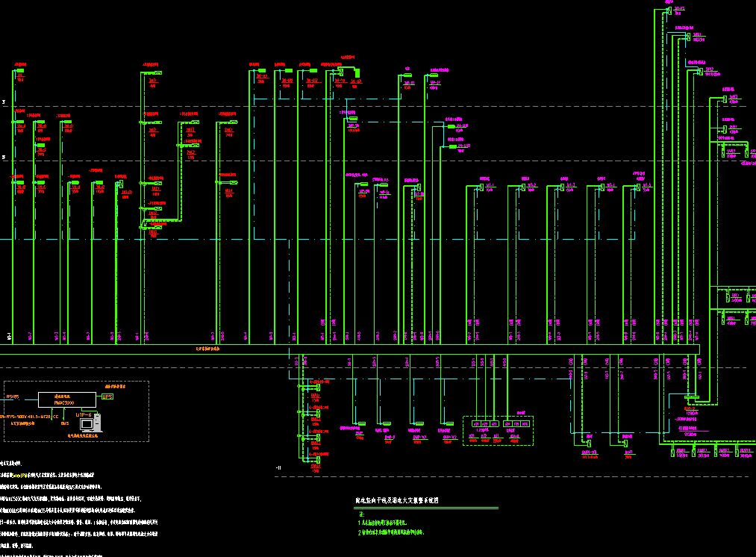Viewport: 756px width, 557px height.
Task: Select the white PMAC3200 controller box
Action: click(67, 399)
